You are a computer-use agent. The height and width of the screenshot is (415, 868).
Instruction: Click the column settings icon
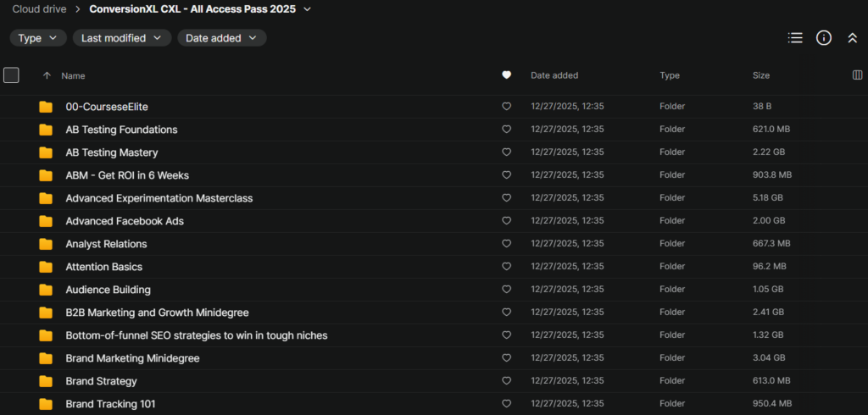pos(857,75)
